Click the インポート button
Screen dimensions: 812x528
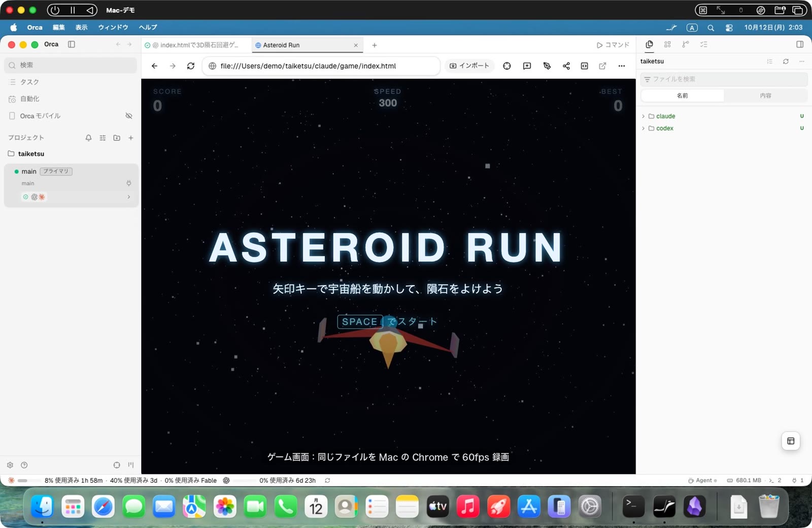[x=469, y=66]
